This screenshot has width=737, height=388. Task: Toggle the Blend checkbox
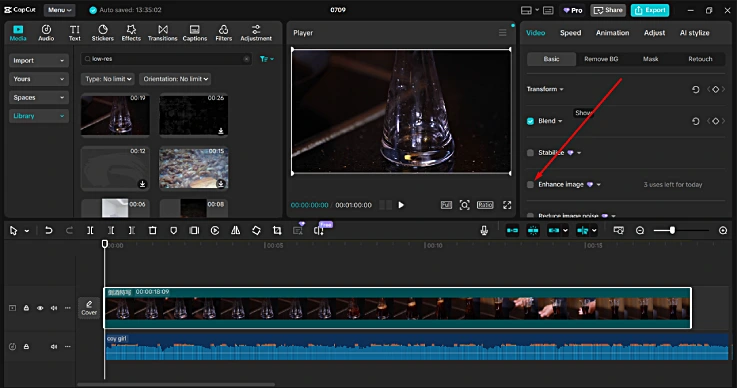point(530,121)
